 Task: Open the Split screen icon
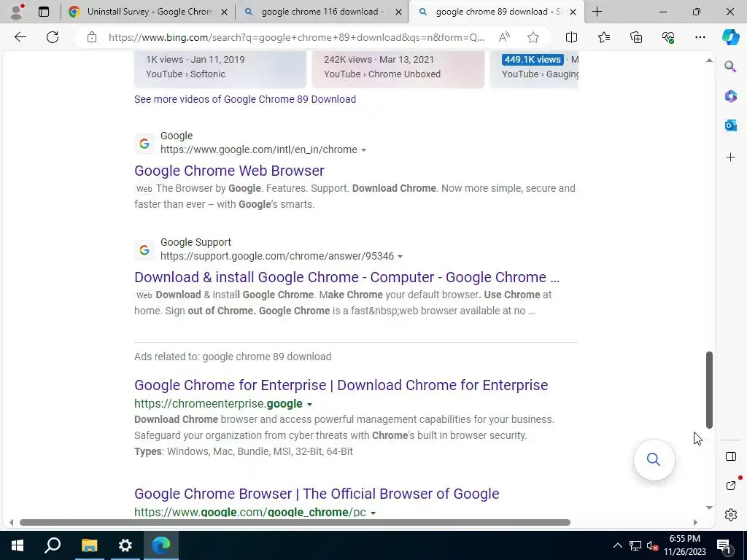[x=571, y=37]
